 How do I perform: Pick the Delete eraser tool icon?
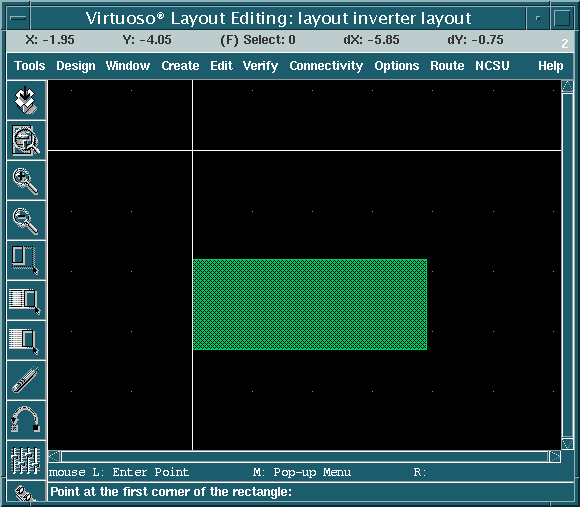(26, 380)
